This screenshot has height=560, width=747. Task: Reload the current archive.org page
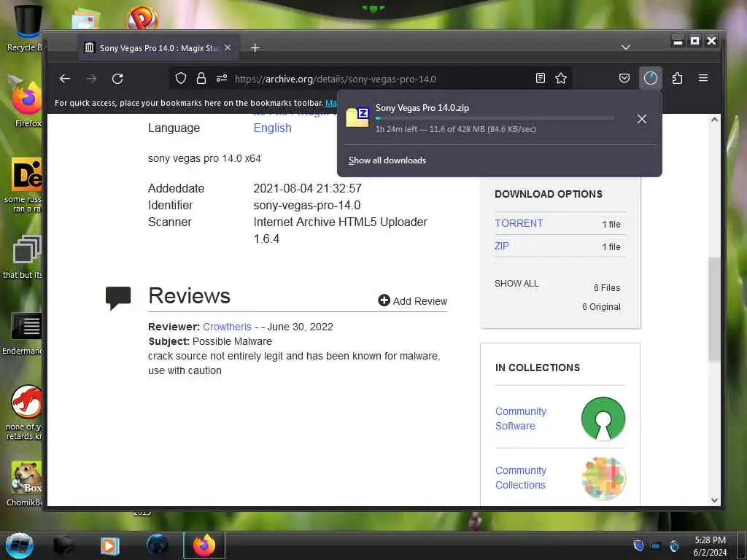pyautogui.click(x=117, y=79)
